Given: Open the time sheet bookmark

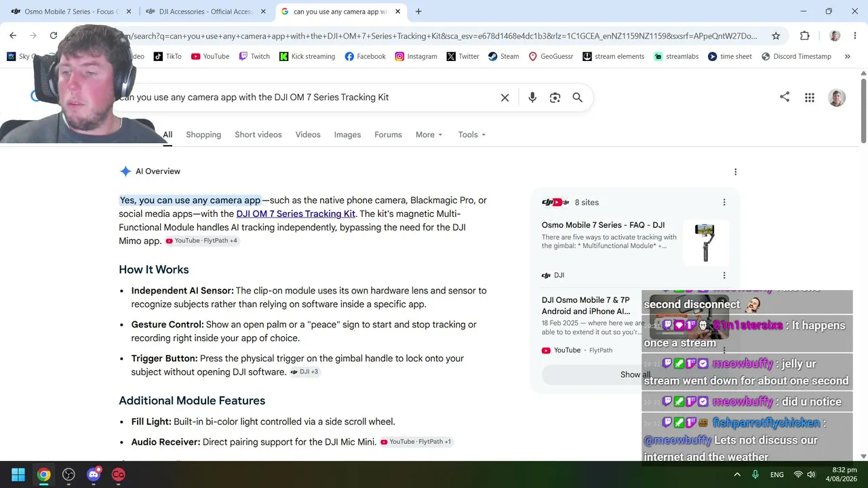Looking at the screenshot, I should pos(730,56).
